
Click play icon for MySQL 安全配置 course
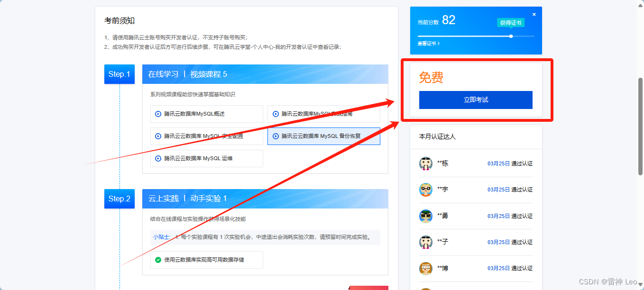(158, 136)
